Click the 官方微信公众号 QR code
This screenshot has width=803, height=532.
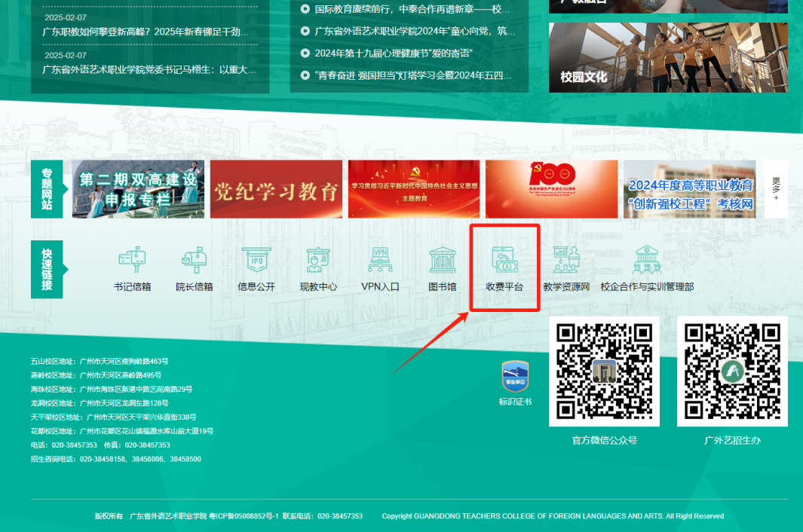[x=604, y=371]
